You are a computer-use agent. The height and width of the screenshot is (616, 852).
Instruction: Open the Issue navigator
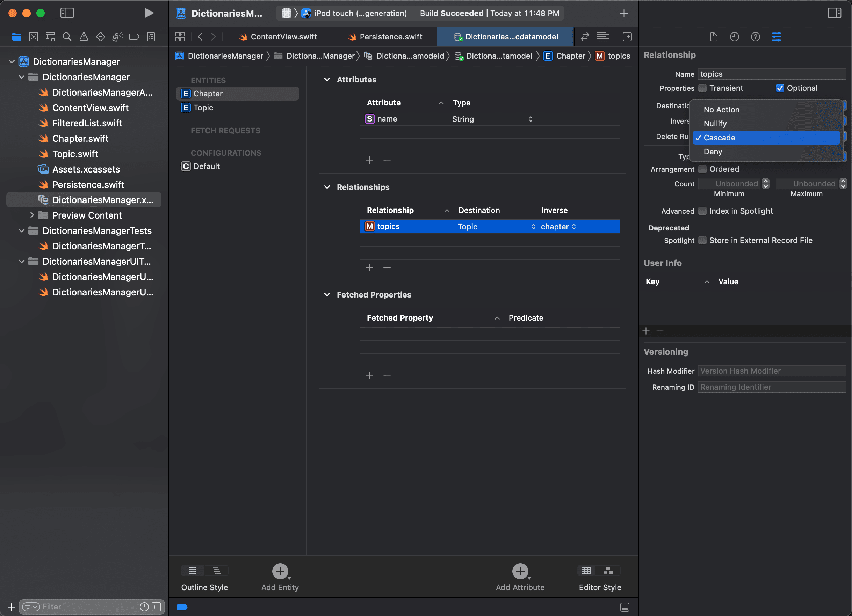(x=84, y=36)
